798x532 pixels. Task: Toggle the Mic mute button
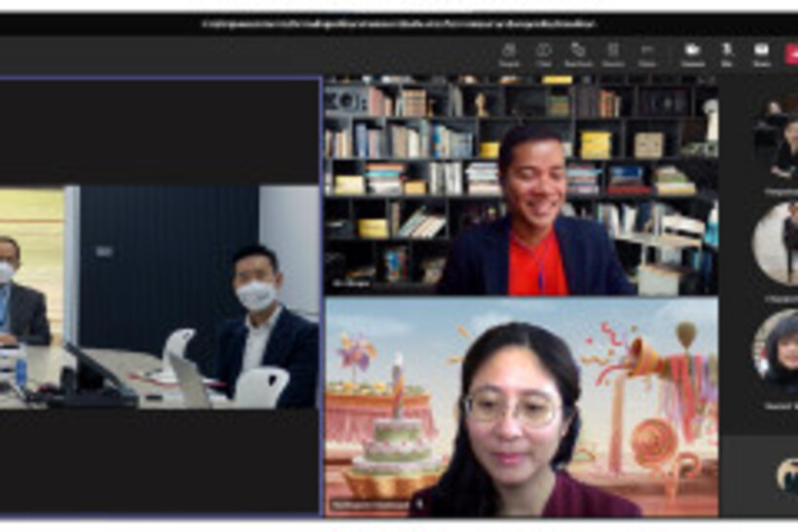point(727,54)
